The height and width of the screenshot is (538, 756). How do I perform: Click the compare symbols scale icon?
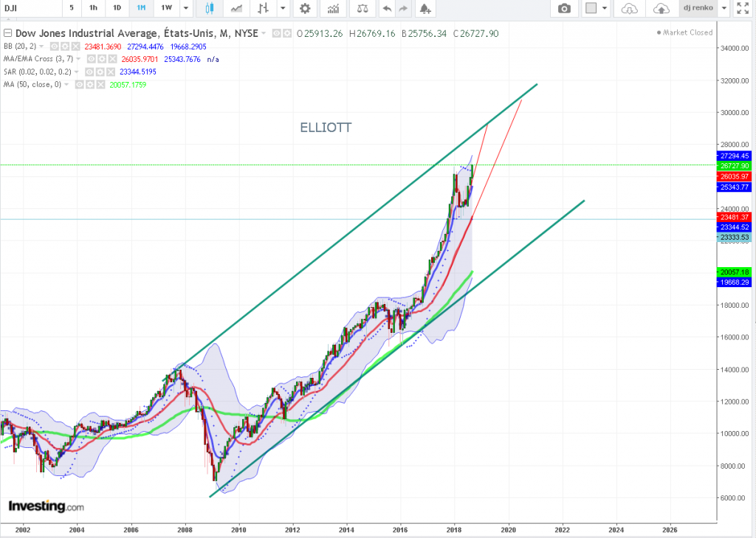(x=362, y=8)
